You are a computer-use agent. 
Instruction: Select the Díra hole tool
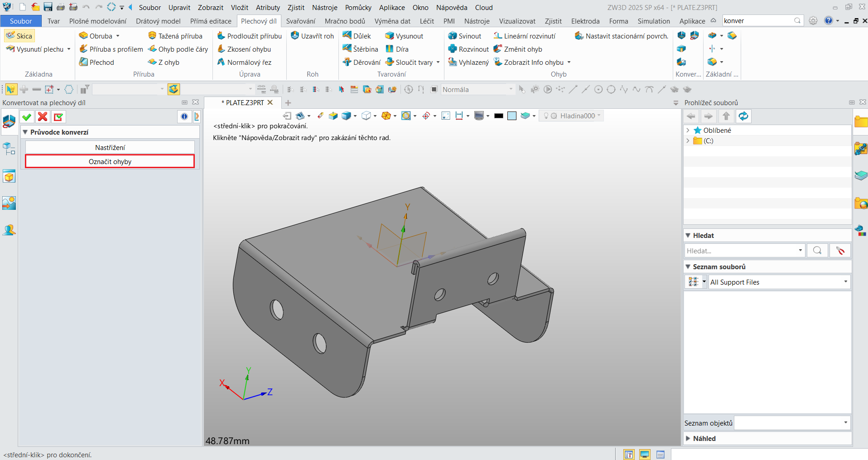point(397,49)
